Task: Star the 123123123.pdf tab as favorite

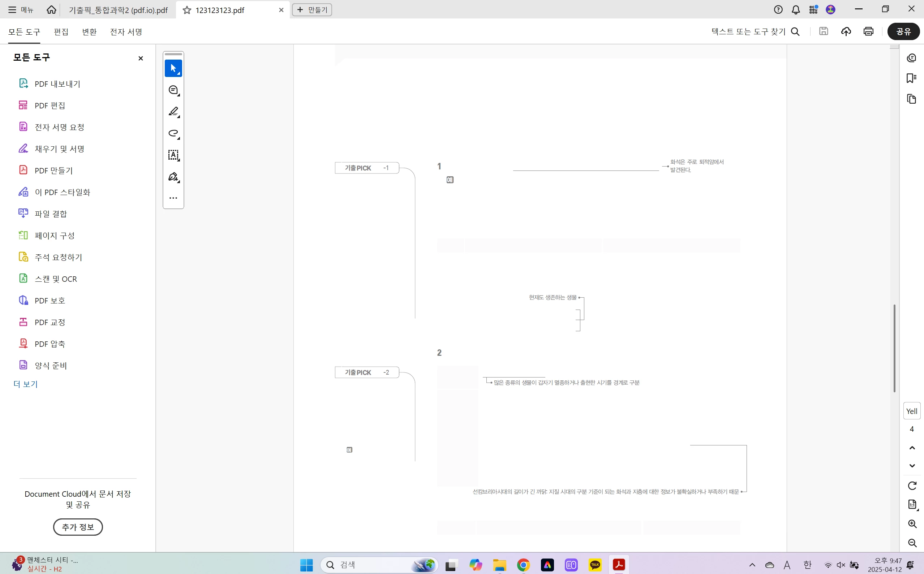Action: pos(187,10)
